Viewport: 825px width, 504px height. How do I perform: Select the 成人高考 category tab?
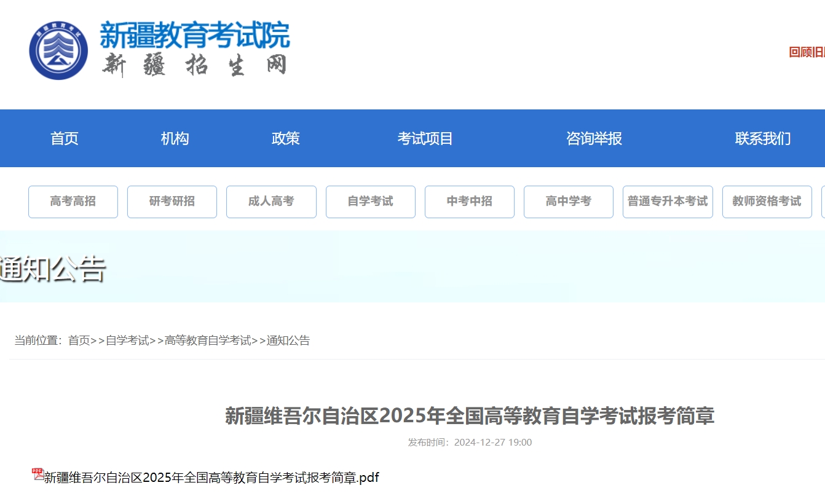[x=271, y=202]
